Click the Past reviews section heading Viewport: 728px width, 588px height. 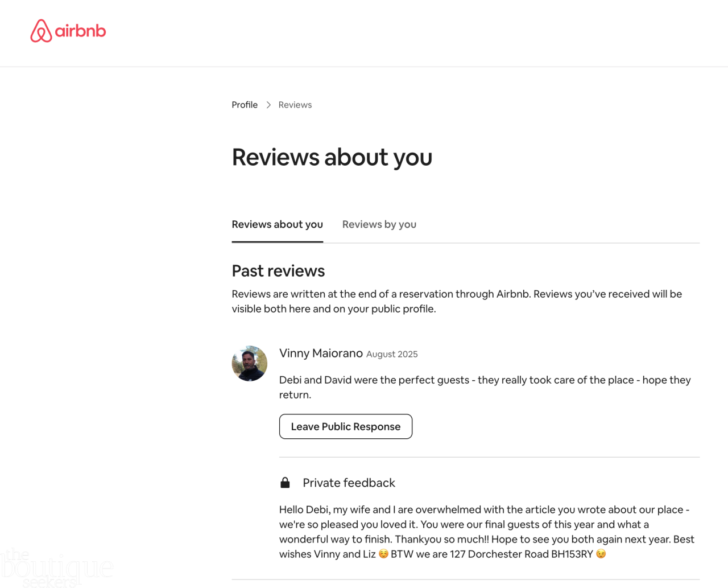pyautogui.click(x=278, y=271)
